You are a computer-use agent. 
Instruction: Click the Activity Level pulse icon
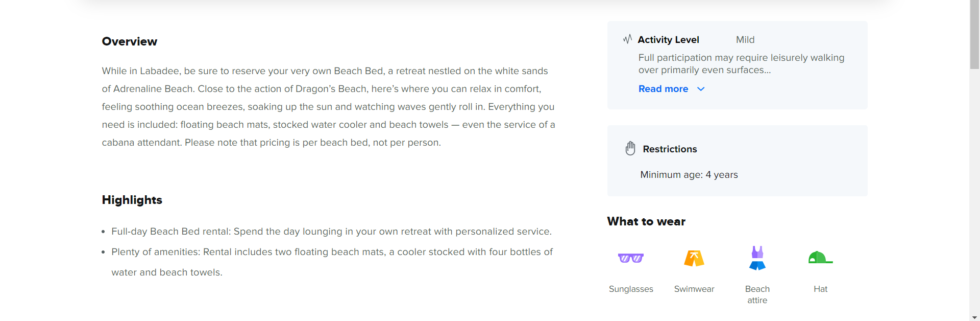[627, 39]
